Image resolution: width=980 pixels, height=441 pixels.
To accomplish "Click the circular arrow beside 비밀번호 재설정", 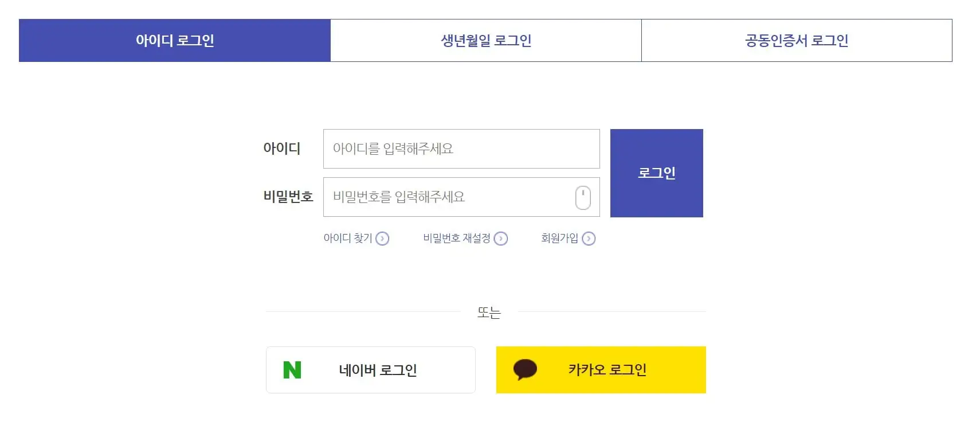I will tap(501, 239).
